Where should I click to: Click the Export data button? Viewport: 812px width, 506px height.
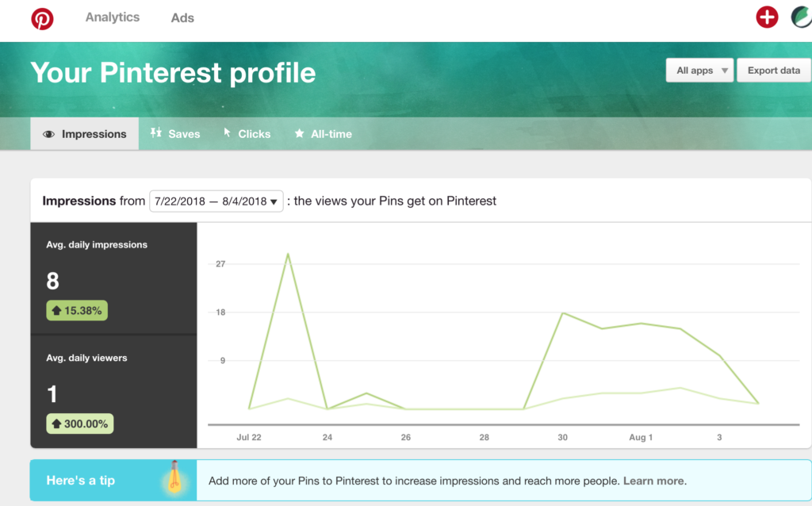(x=773, y=70)
